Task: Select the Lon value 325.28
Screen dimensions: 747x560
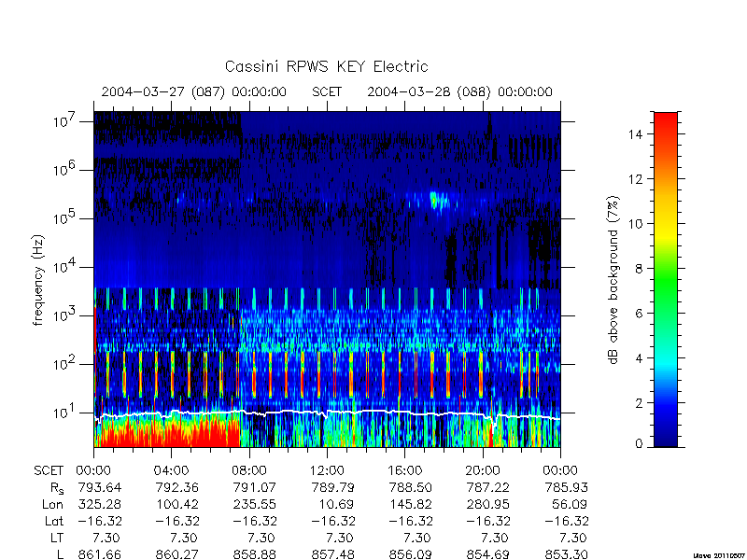Action: pos(100,504)
